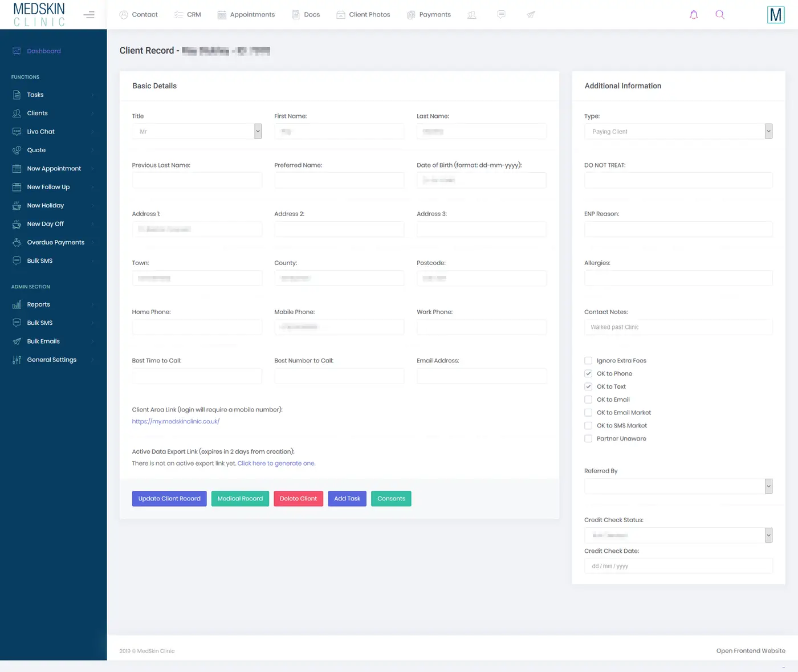
Task: Open Payments in the top bar
Action: click(429, 15)
